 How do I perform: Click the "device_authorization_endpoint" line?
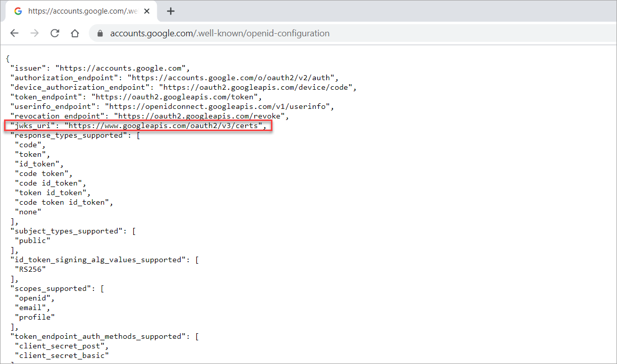[x=184, y=87]
